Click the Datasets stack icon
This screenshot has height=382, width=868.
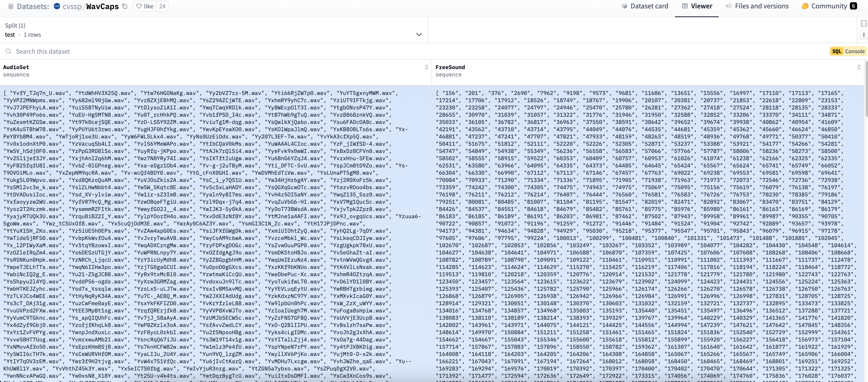click(x=11, y=6)
